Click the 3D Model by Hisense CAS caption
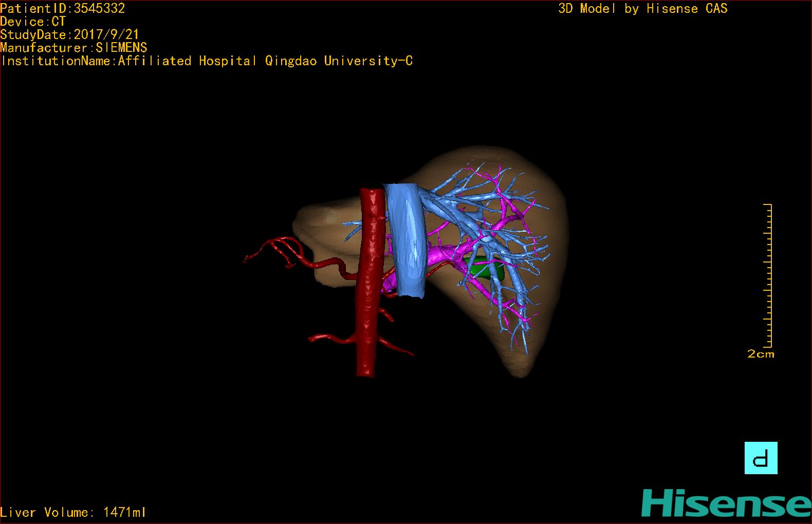The height and width of the screenshot is (524, 812). coord(643,8)
